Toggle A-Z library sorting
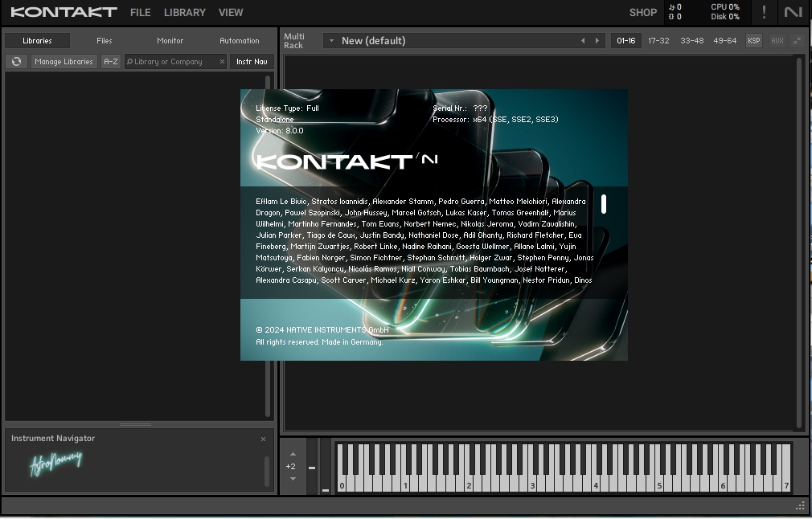812x519 pixels. [111, 62]
